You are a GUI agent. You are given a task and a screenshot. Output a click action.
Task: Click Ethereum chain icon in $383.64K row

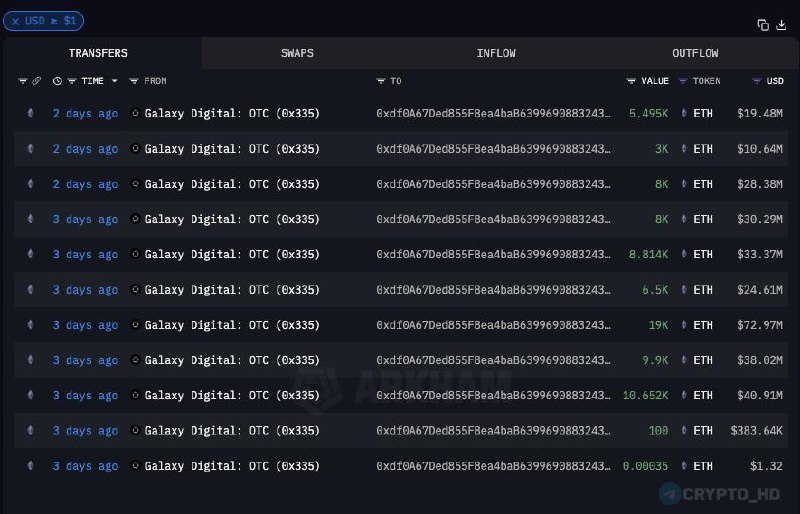pyautogui.click(x=31, y=430)
